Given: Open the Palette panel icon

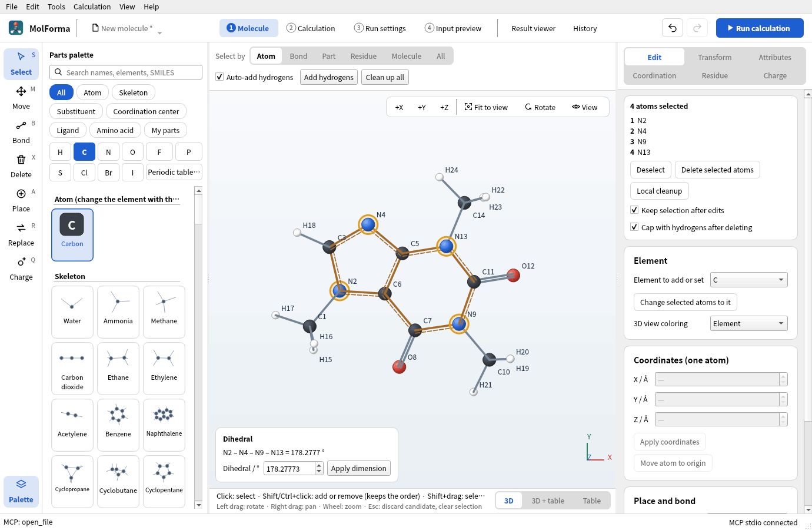Looking at the screenshot, I should point(21,491).
